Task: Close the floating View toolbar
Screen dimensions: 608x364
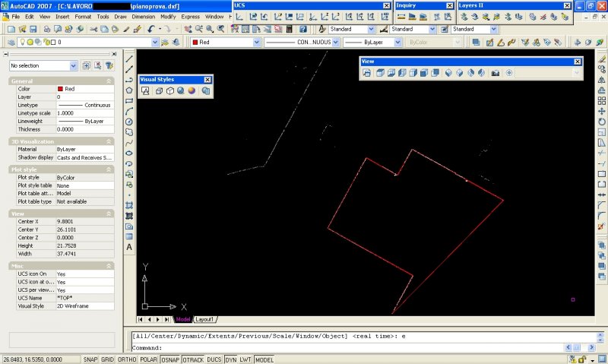Action: pos(578,62)
